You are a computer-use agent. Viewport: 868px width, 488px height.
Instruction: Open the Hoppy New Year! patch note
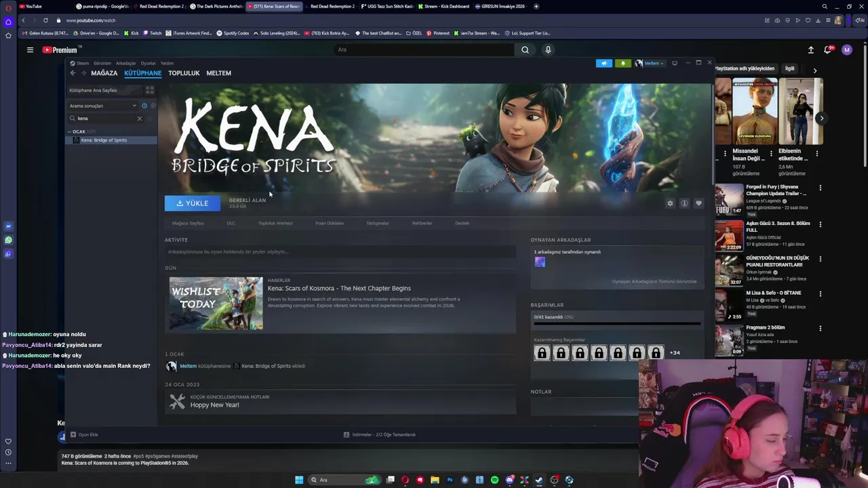pyautogui.click(x=214, y=405)
